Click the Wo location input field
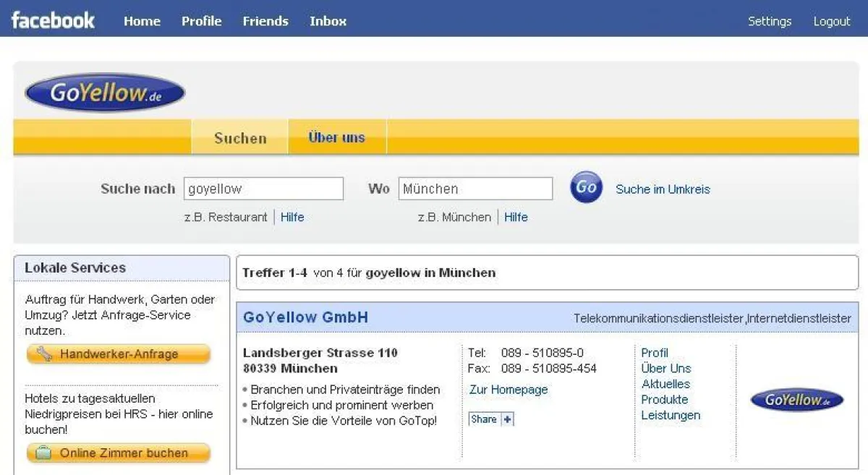Viewport: 868px width, 475px height. tap(475, 189)
